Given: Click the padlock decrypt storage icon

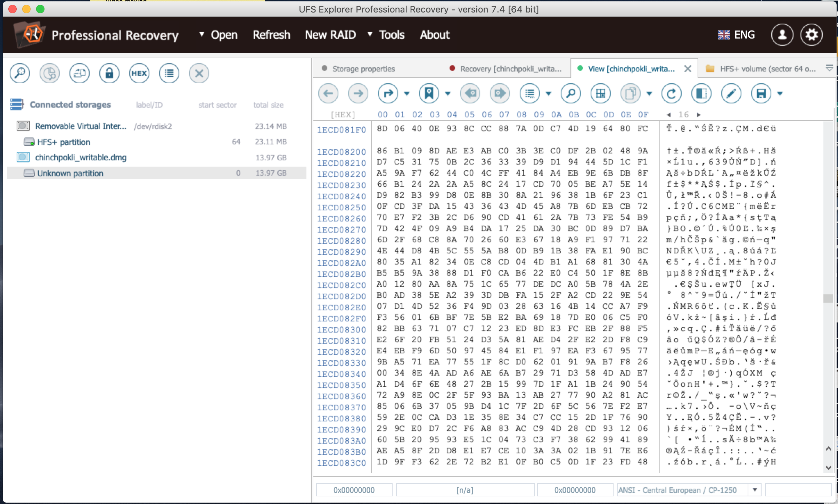Looking at the screenshot, I should [x=109, y=73].
